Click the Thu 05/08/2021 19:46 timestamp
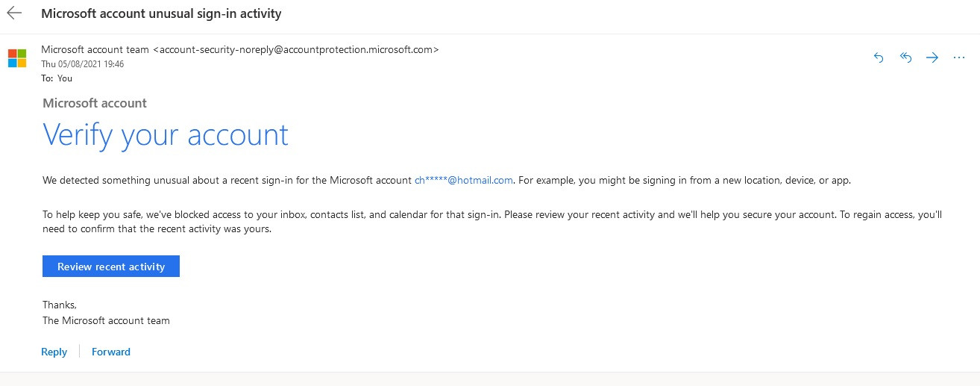The image size is (980, 386). 82,64
